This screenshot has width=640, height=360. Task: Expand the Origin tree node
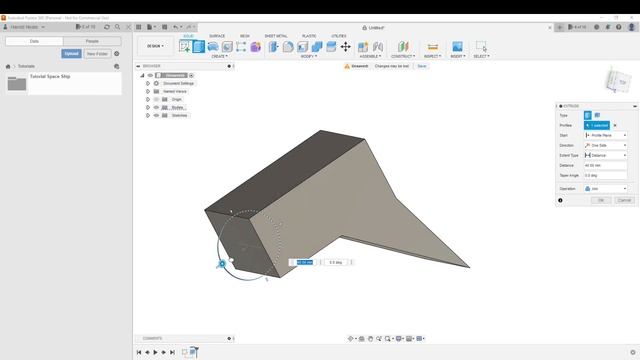(148, 99)
